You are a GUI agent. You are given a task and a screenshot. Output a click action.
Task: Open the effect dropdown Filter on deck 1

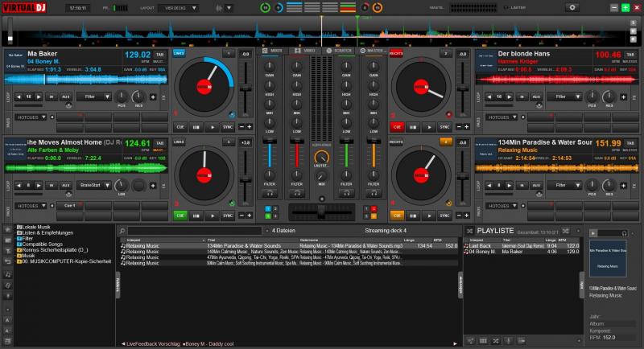click(x=94, y=96)
